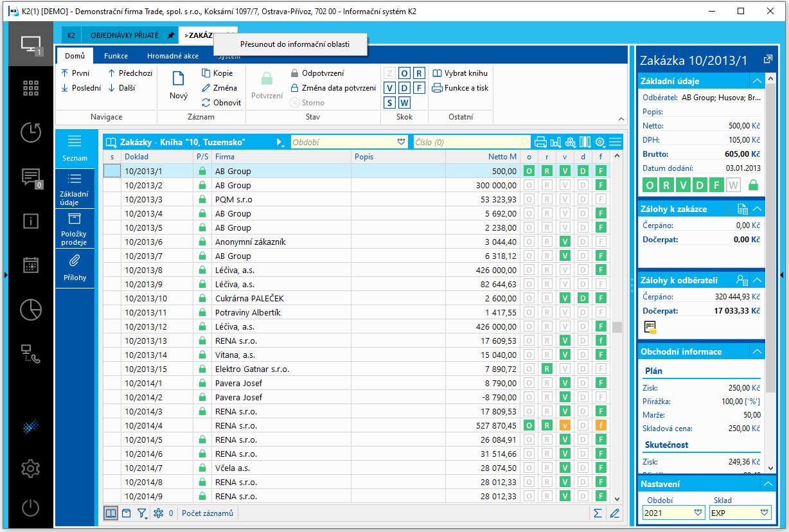The image size is (789, 532).
Task: Click the sum (Σ) icon in the bottom bar
Action: point(598,513)
